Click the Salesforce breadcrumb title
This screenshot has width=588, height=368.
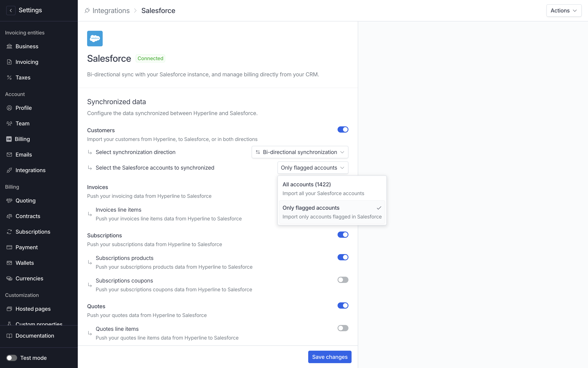click(x=158, y=11)
